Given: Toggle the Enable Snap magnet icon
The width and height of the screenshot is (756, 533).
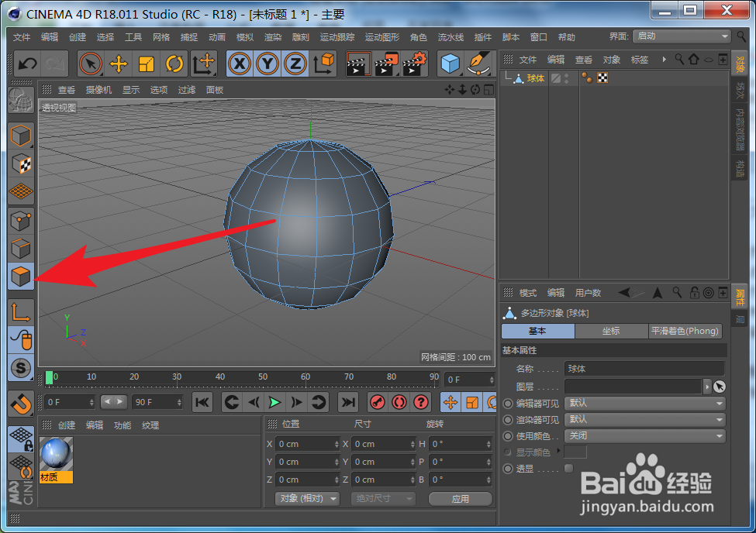Looking at the screenshot, I should click(21, 404).
